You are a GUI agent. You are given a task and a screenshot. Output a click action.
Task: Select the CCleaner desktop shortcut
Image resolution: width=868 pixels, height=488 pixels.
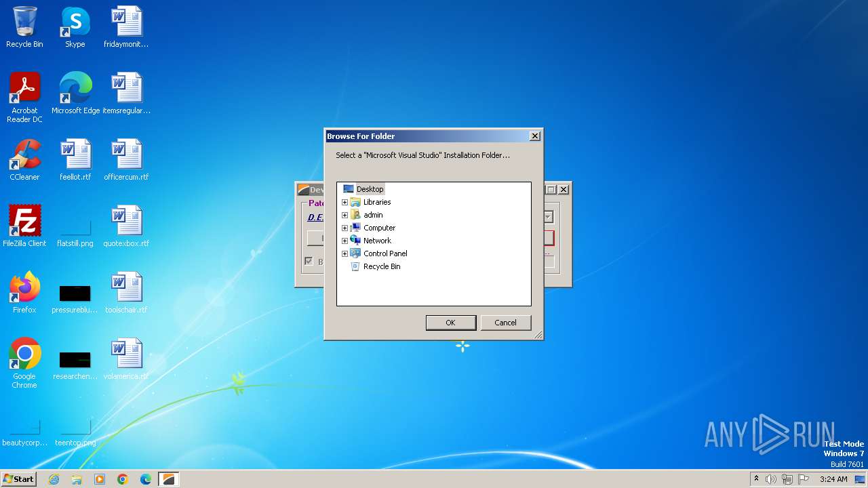pyautogui.click(x=24, y=160)
